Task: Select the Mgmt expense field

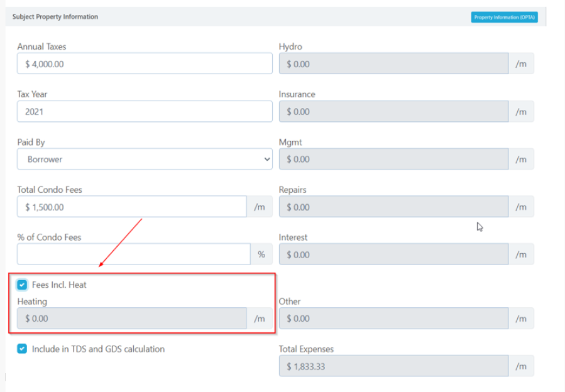Action: [x=393, y=160]
